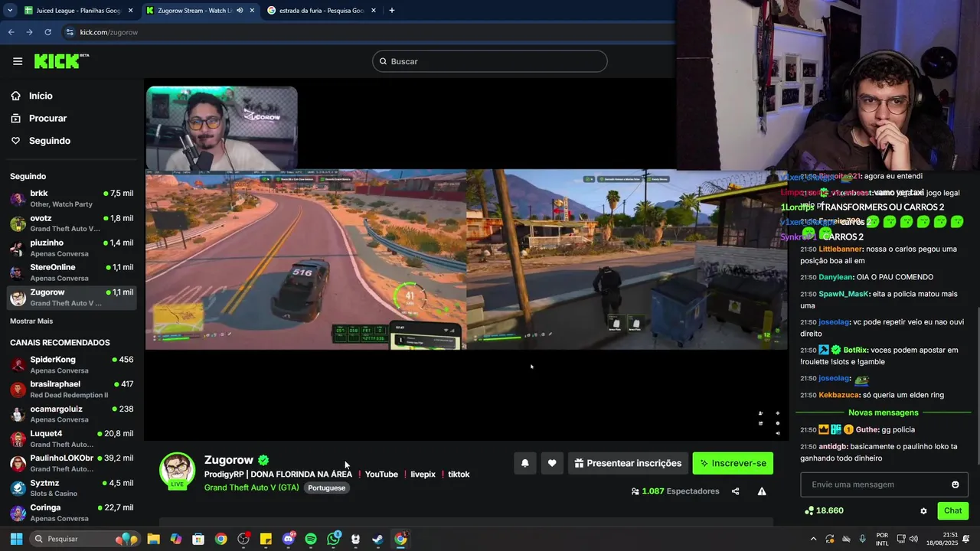Open the tab search dropdown
Screen dimensions: 980x551
coord(10,11)
